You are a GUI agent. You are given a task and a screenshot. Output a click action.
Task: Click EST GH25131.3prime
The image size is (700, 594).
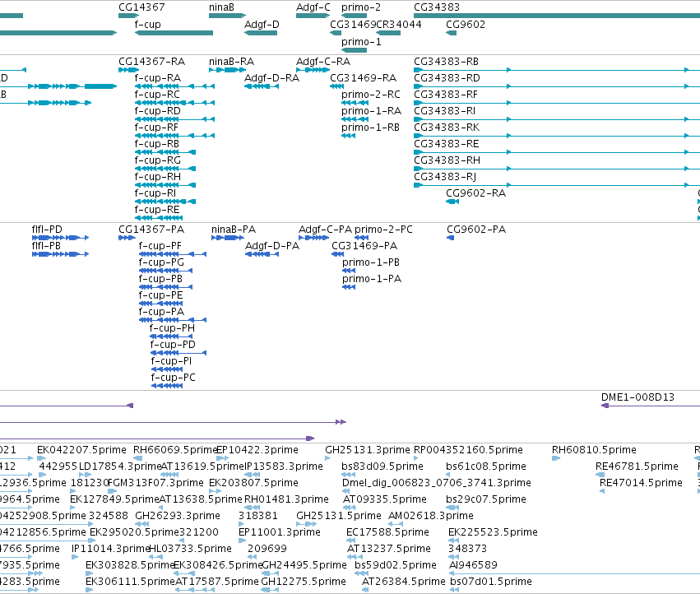point(368,450)
